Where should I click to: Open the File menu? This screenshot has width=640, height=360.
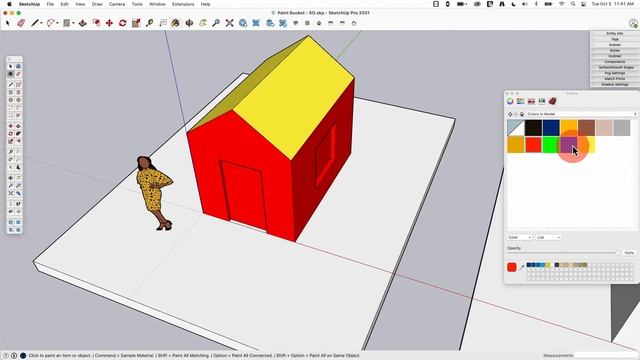(50, 4)
